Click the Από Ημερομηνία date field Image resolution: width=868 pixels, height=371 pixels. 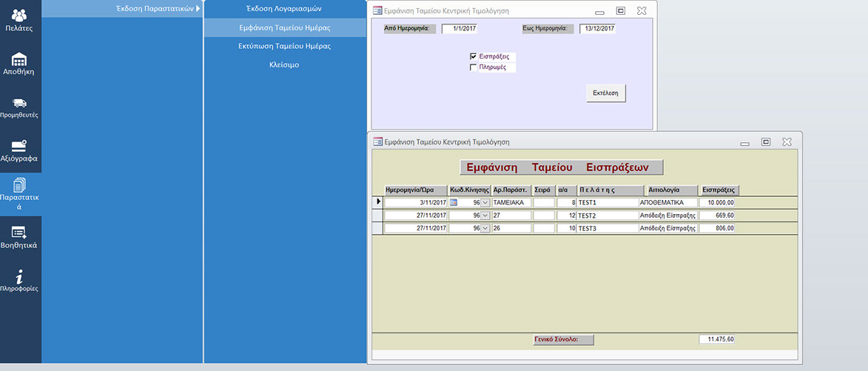point(460,29)
